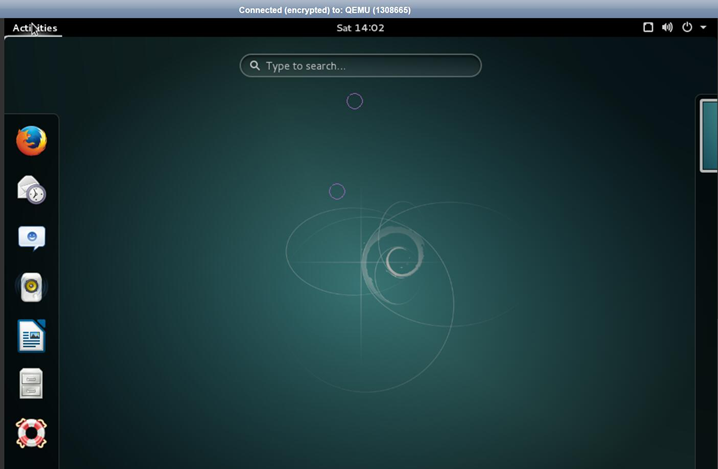This screenshot has width=718, height=469.
Task: Focus the Type to search field
Action: coord(361,65)
